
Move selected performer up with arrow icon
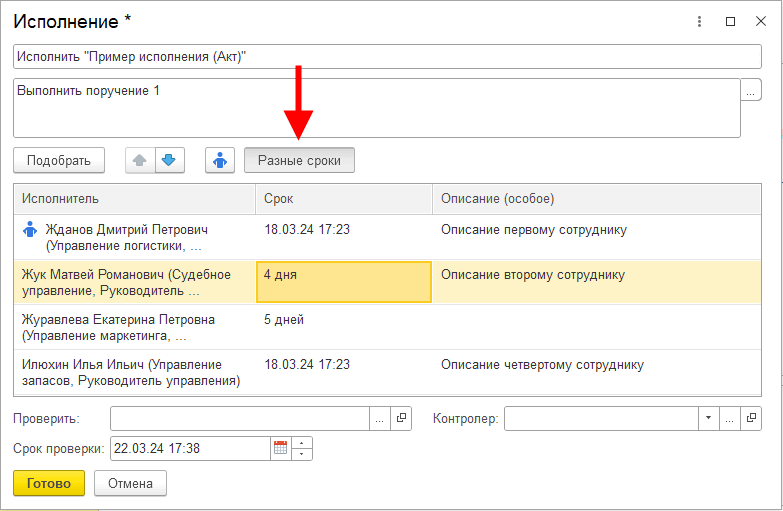tap(140, 160)
